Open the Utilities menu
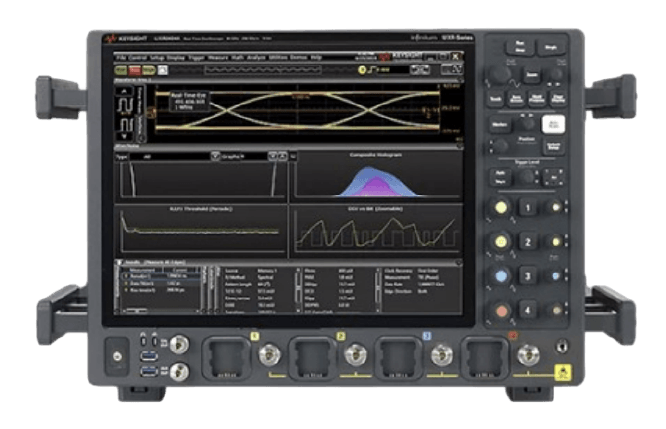Screen dimensions: 666x429 pyautogui.click(x=278, y=57)
